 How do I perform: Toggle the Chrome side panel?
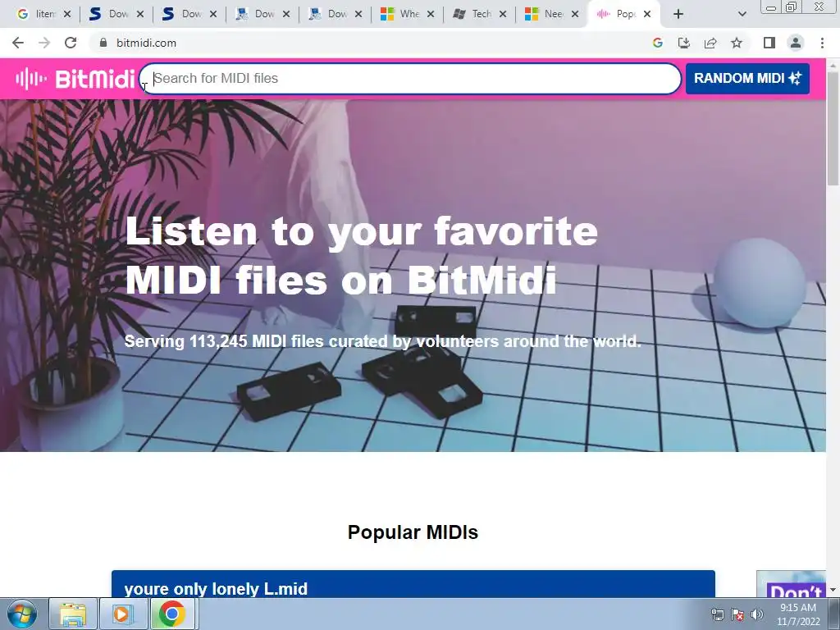769,43
